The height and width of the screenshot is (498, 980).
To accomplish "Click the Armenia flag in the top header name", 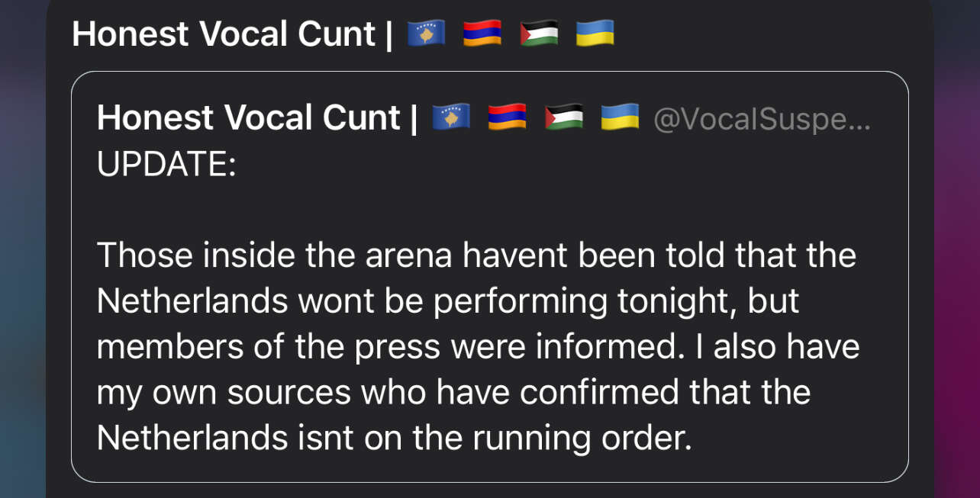I will coord(482,34).
